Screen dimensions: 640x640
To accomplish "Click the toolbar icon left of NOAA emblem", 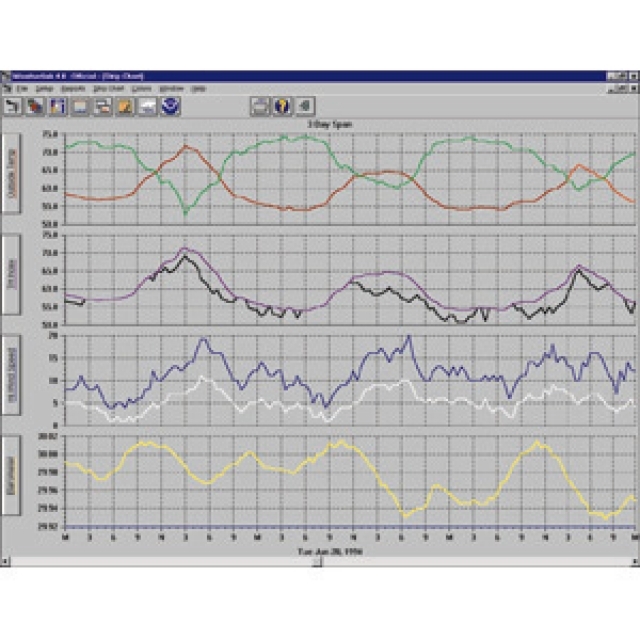I will [x=147, y=105].
